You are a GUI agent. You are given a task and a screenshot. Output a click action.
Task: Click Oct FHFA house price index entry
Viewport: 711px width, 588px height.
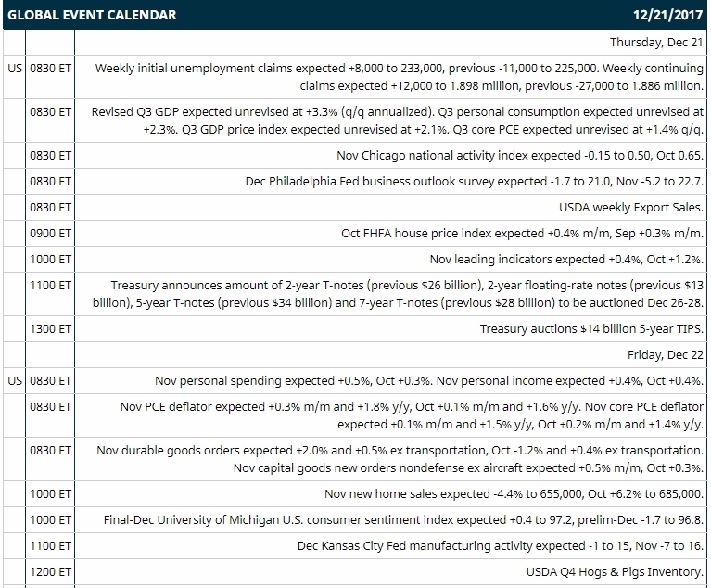(523, 233)
